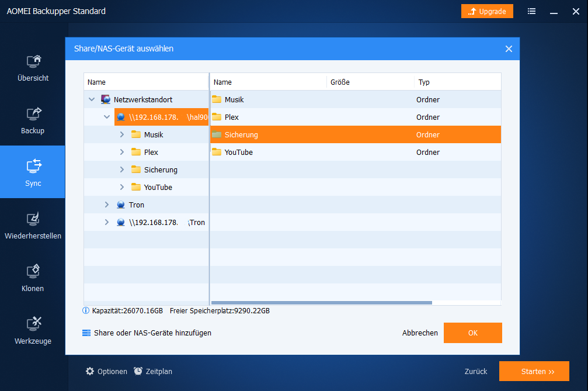This screenshot has height=391, width=588.
Task: Collapse the Netzwerkstandort tree node
Action: coord(92,99)
